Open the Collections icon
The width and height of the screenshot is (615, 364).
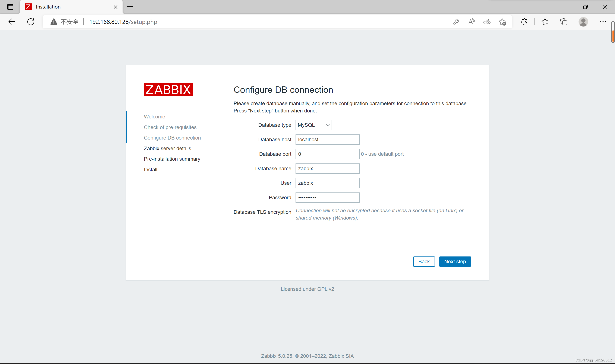pyautogui.click(x=564, y=22)
